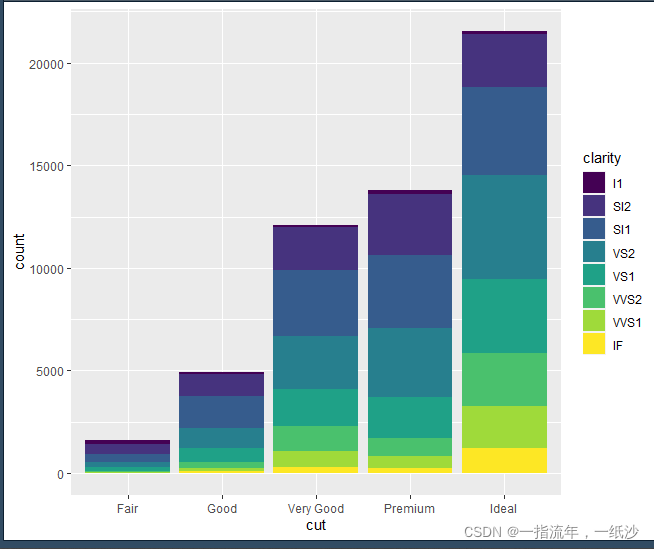Click the VVS1 segment of the Very Good bar
This screenshot has width=654, height=549.
[x=315, y=459]
